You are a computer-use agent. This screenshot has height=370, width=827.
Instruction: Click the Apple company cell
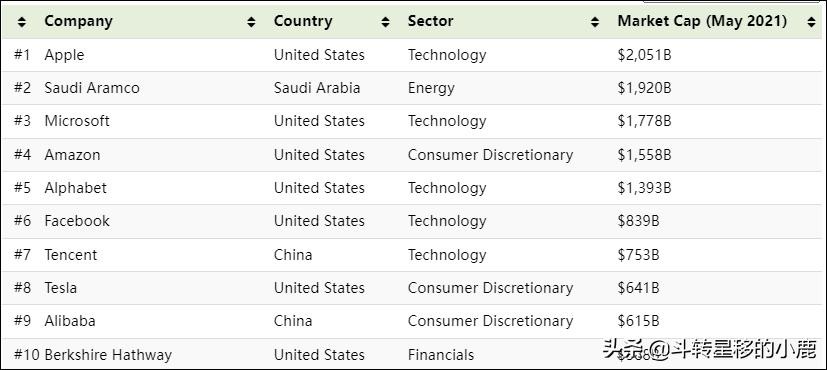point(64,55)
